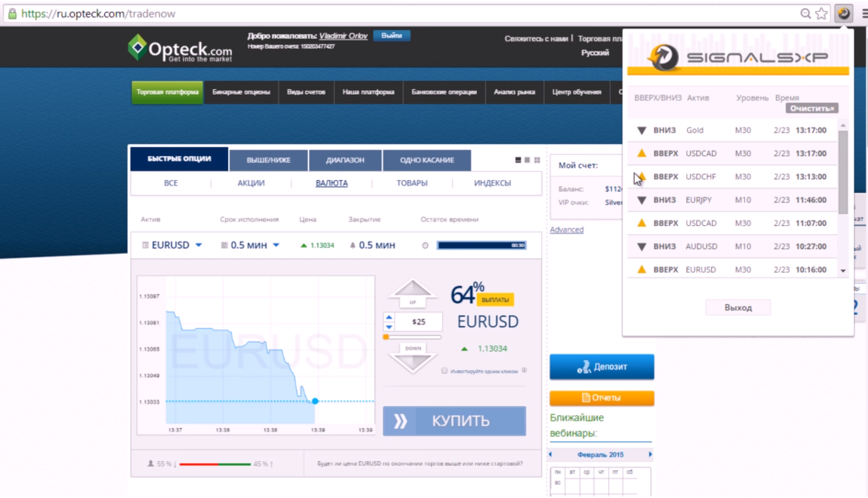Click the secure lock icon in address bar

[13, 14]
